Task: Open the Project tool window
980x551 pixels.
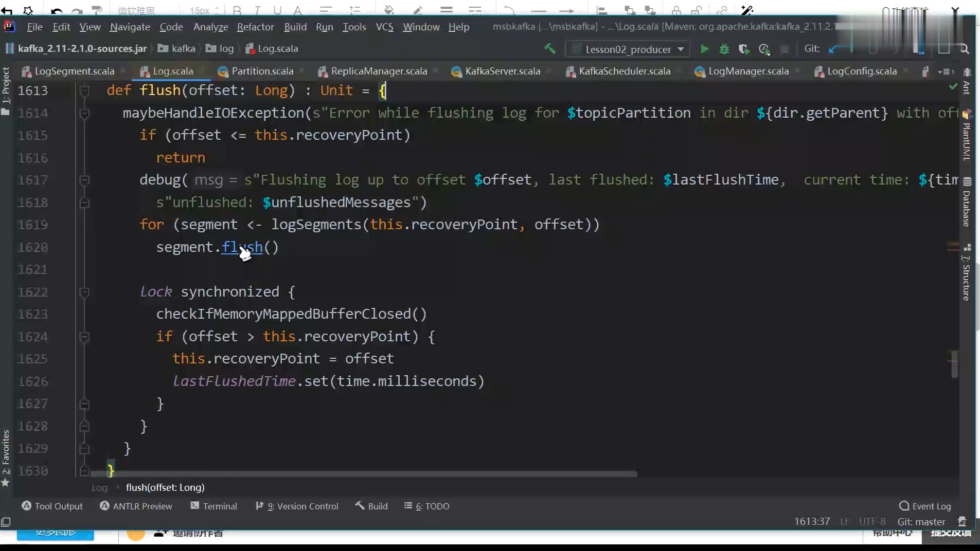Action: point(6,90)
